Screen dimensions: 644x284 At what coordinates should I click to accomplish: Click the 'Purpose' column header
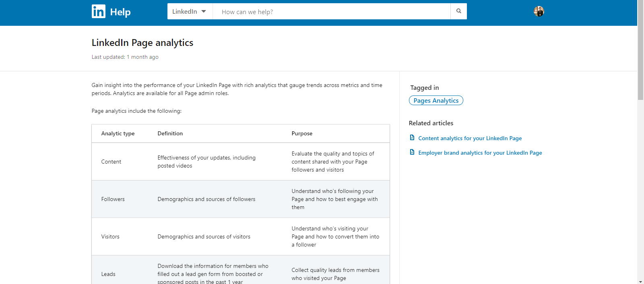point(302,133)
